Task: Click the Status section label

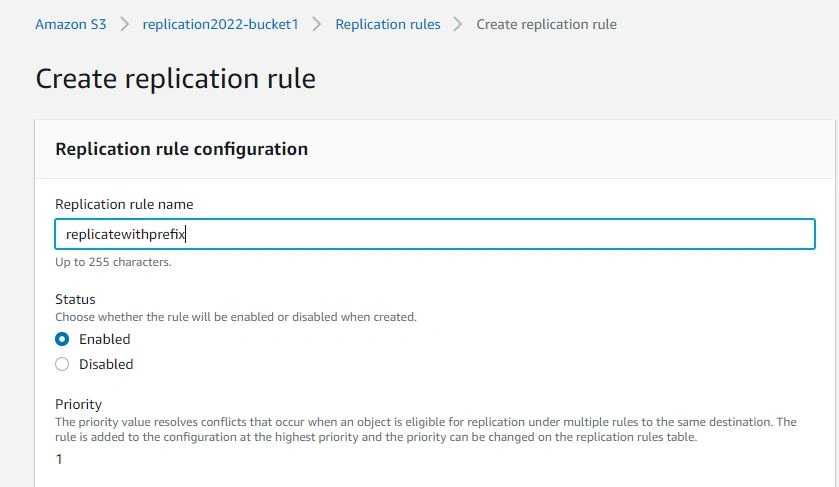Action: pos(75,299)
